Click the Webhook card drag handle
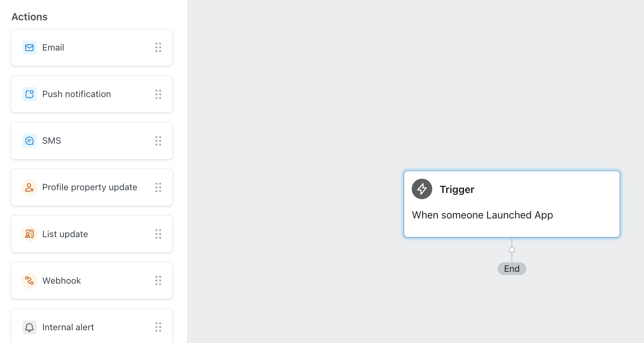This screenshot has width=644, height=343. click(x=158, y=281)
